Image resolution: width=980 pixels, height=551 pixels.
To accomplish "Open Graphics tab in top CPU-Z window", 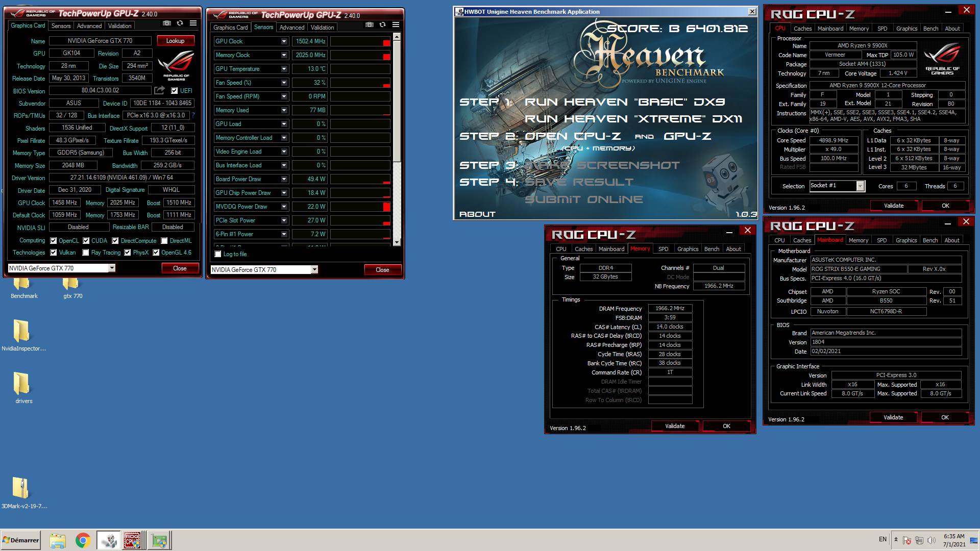I will point(906,29).
